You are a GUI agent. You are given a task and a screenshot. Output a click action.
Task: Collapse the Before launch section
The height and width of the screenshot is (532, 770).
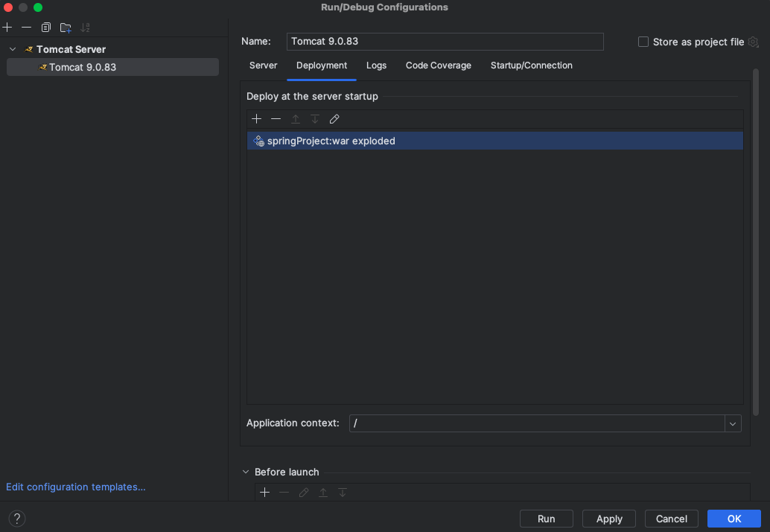(246, 472)
